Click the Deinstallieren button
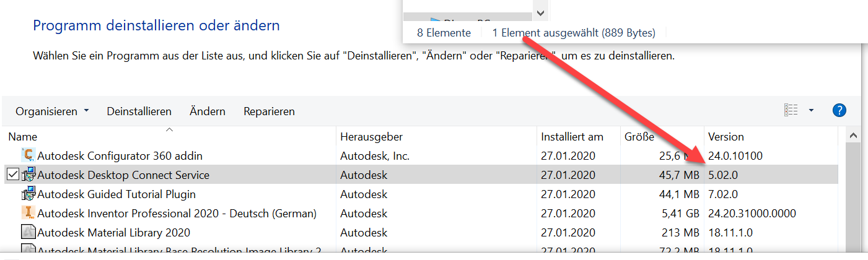Image resolution: width=868 pixels, height=260 pixels. pyautogui.click(x=139, y=111)
